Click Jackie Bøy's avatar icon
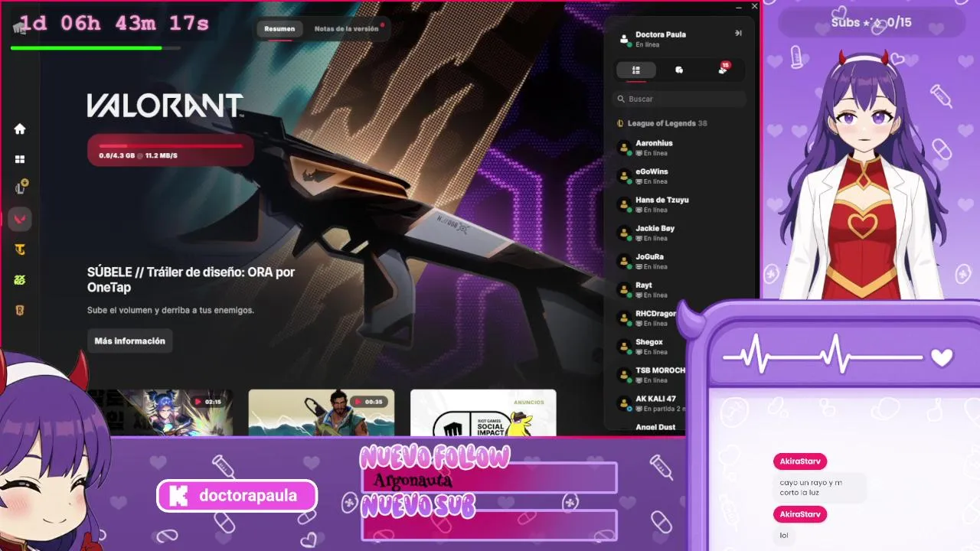Image resolution: width=980 pixels, height=551 pixels. 625,233
